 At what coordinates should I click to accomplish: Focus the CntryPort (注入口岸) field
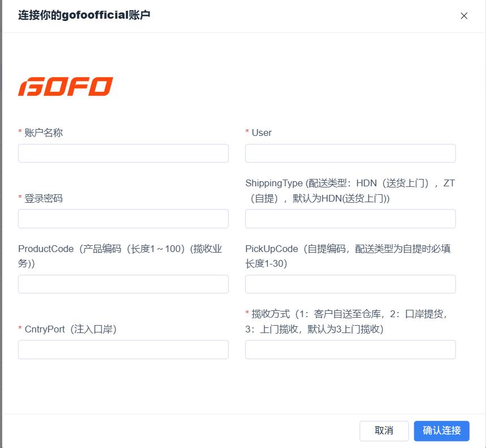[x=123, y=349]
